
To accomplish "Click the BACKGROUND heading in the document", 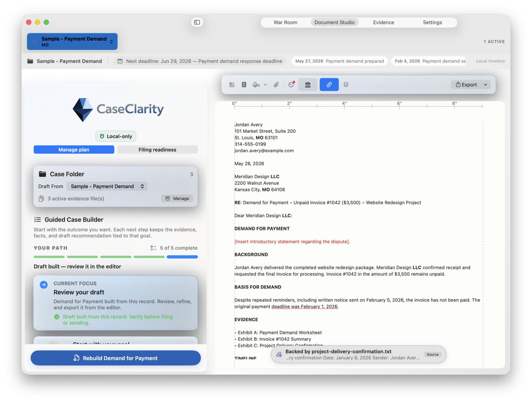I will coord(251,255).
